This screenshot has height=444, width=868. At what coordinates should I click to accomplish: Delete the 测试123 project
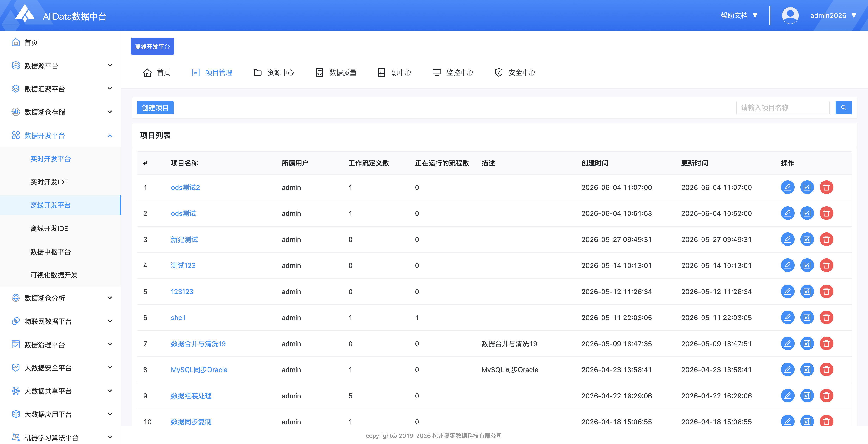(826, 265)
